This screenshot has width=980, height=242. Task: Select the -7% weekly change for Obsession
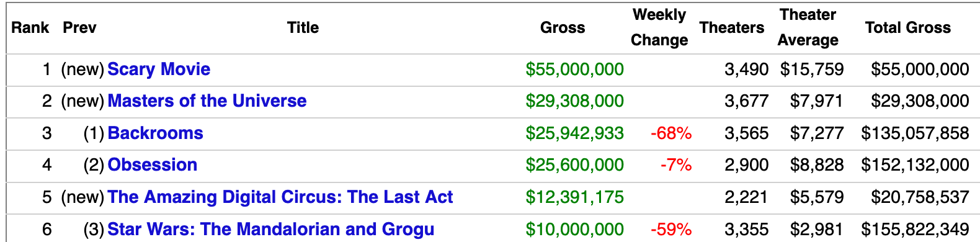[676, 164]
